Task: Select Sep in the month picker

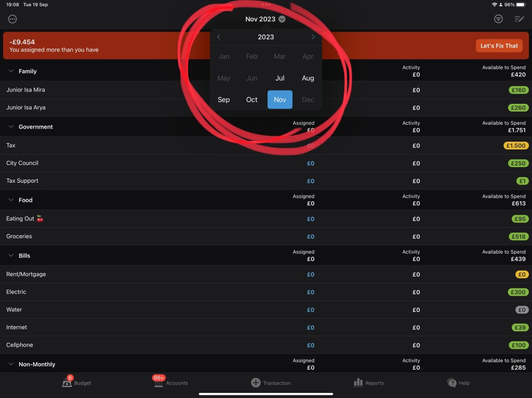Action: click(223, 100)
